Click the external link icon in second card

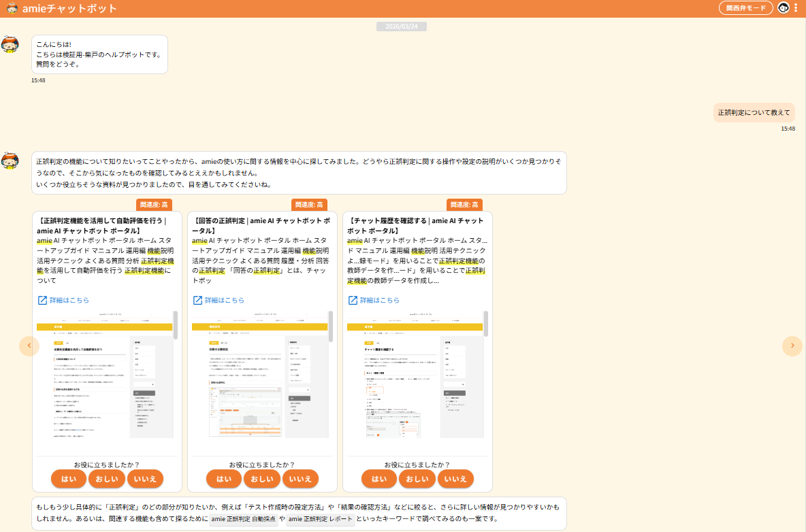(x=197, y=300)
